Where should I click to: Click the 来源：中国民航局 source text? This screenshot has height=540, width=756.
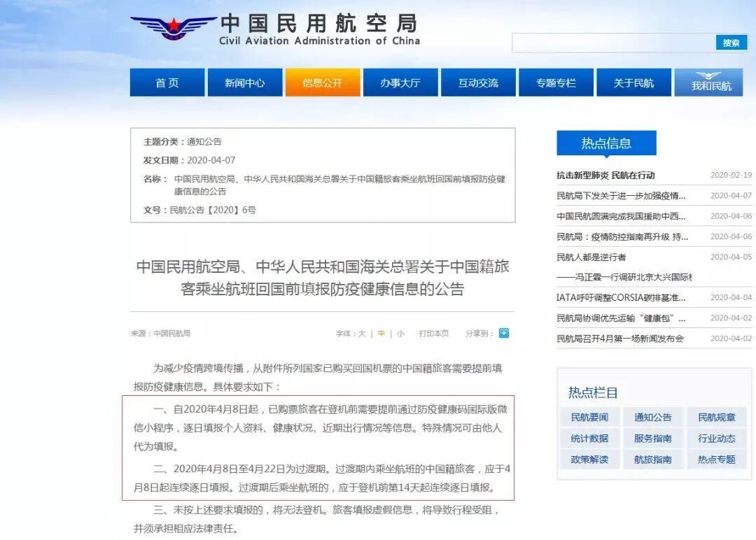click(160, 334)
